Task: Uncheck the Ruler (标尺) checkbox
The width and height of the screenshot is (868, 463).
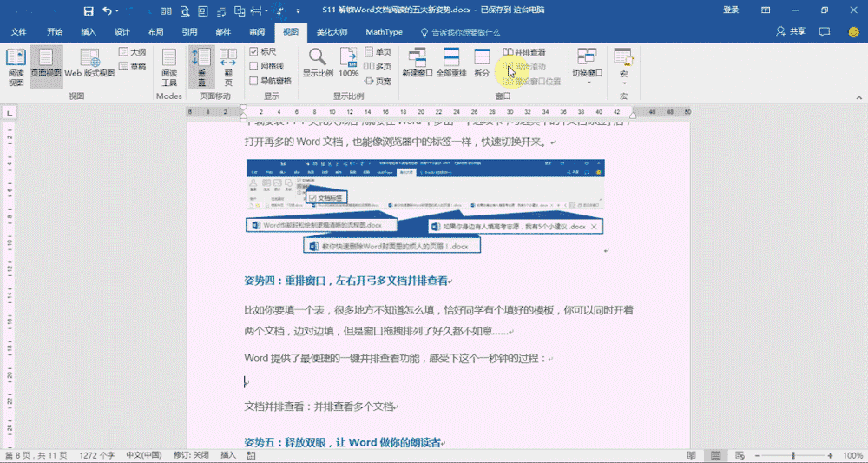Action: pos(253,52)
